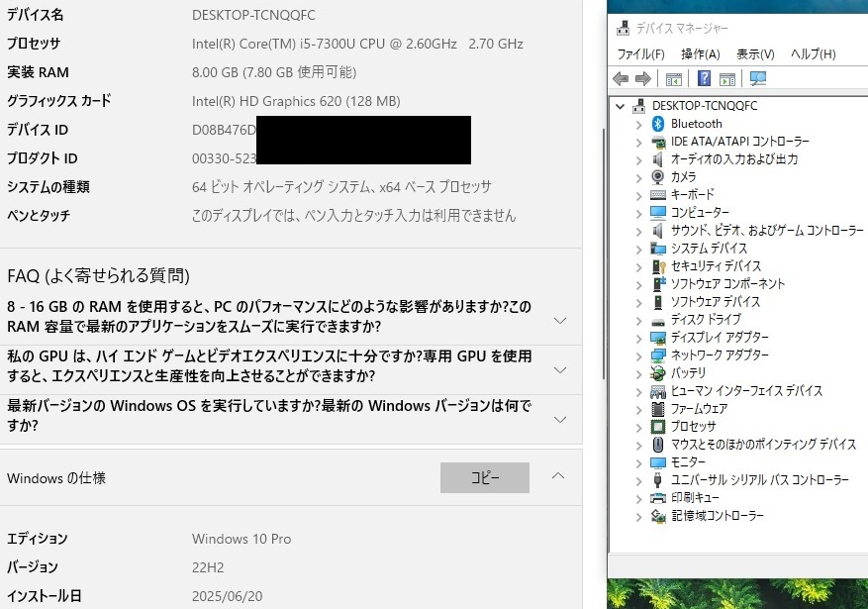Click the コピー button for Windows specifications
This screenshot has height=609, width=868.
click(485, 477)
